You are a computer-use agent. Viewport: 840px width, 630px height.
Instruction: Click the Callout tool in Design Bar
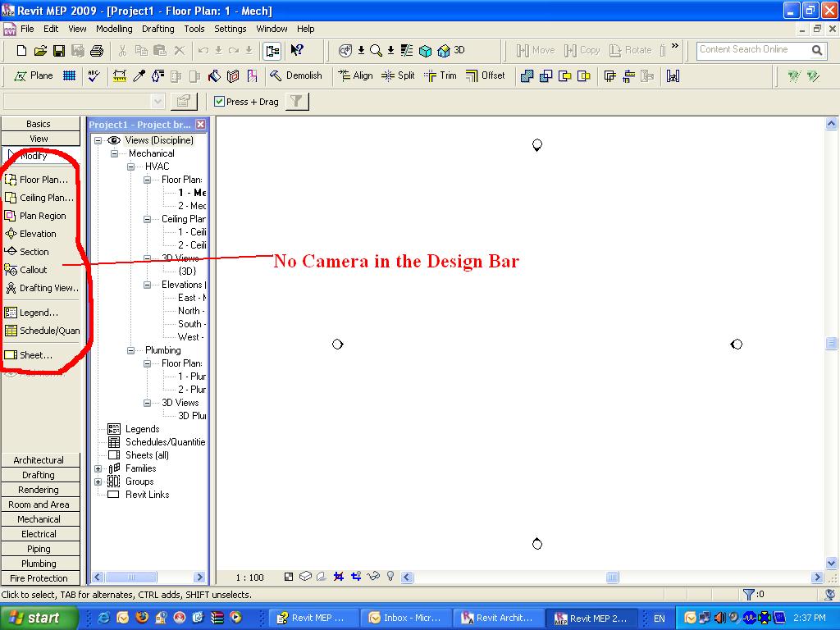[x=33, y=270]
